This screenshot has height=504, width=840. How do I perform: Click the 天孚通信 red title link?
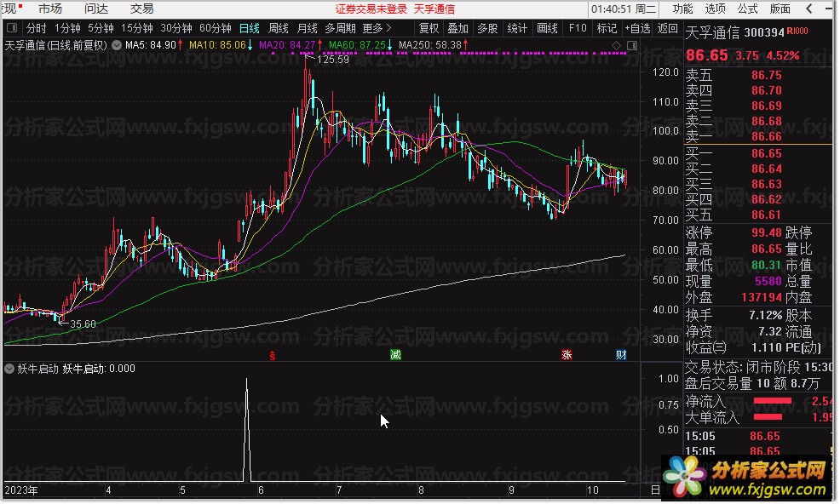point(434,9)
